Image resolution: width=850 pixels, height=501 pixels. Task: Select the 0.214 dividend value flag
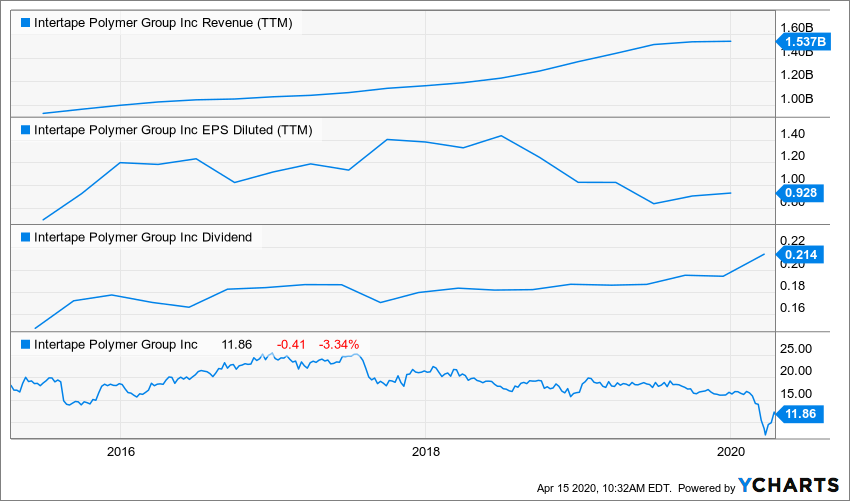pos(800,254)
